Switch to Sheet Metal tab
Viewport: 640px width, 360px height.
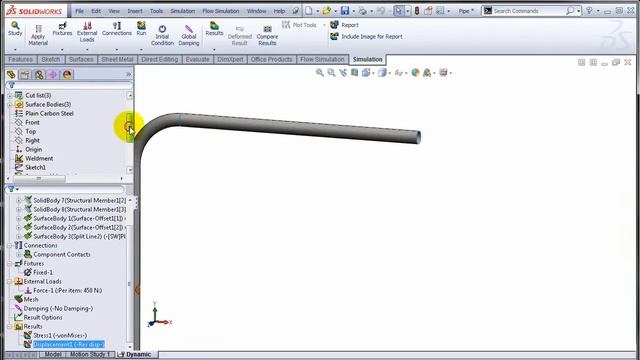pyautogui.click(x=117, y=60)
